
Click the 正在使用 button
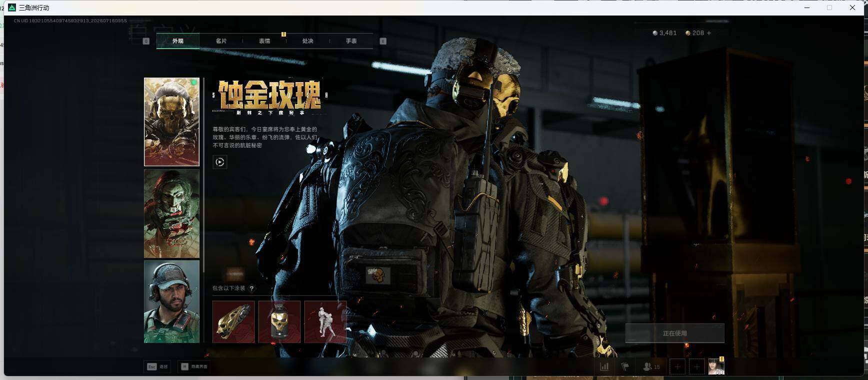click(x=674, y=333)
